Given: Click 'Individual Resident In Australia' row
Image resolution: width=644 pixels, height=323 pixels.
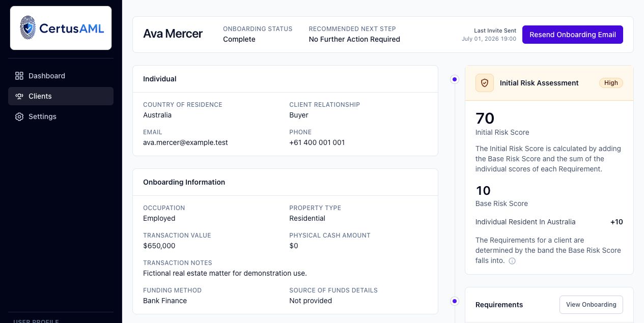Looking at the screenshot, I should pyautogui.click(x=549, y=222).
